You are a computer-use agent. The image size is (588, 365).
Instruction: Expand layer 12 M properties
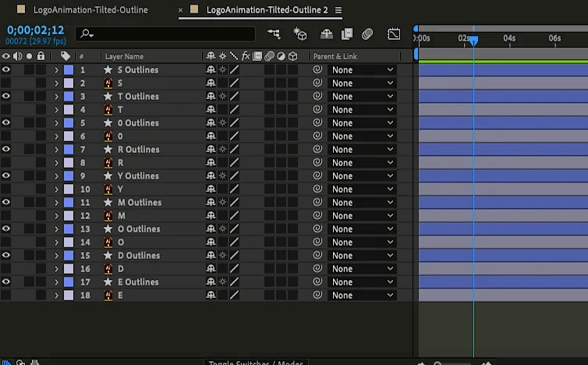(56, 216)
